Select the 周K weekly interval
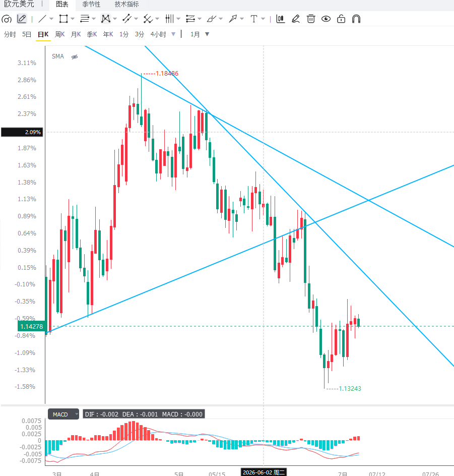 [60, 34]
